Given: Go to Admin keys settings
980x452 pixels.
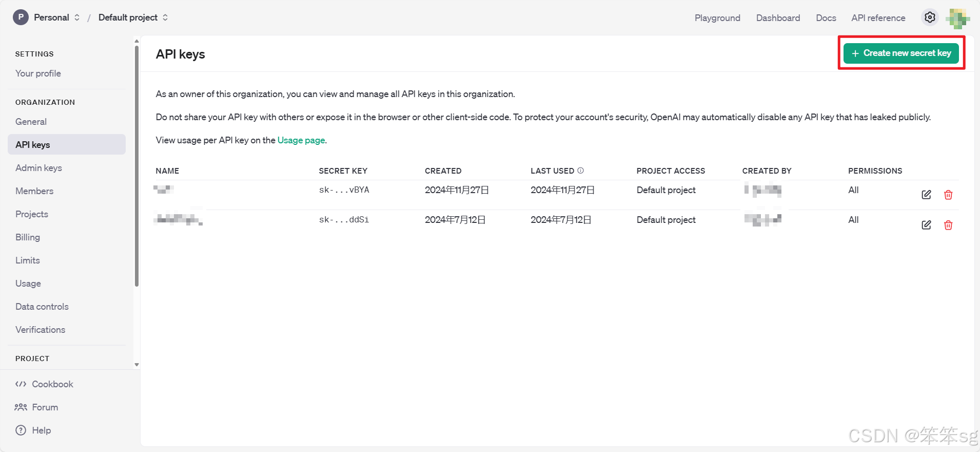Looking at the screenshot, I should (38, 168).
